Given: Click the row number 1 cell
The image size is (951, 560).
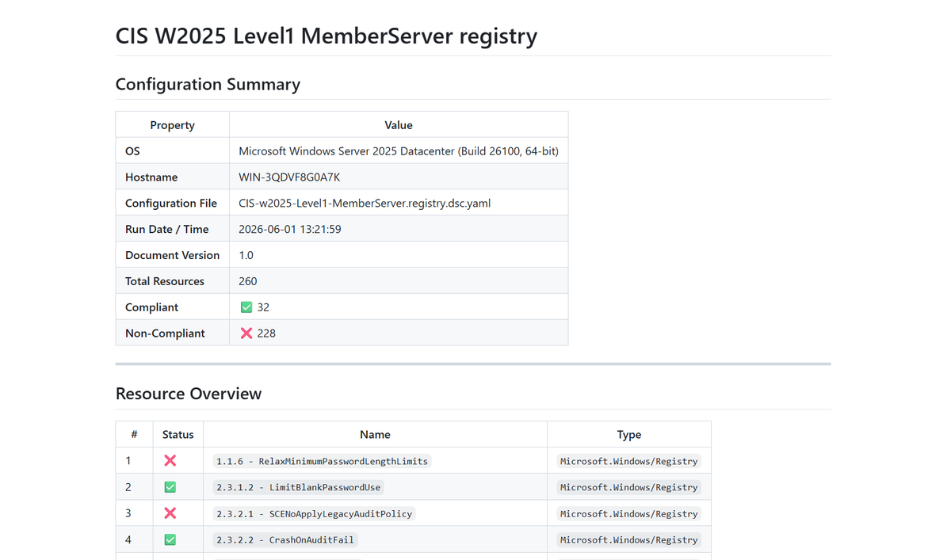Looking at the screenshot, I should click(135, 460).
